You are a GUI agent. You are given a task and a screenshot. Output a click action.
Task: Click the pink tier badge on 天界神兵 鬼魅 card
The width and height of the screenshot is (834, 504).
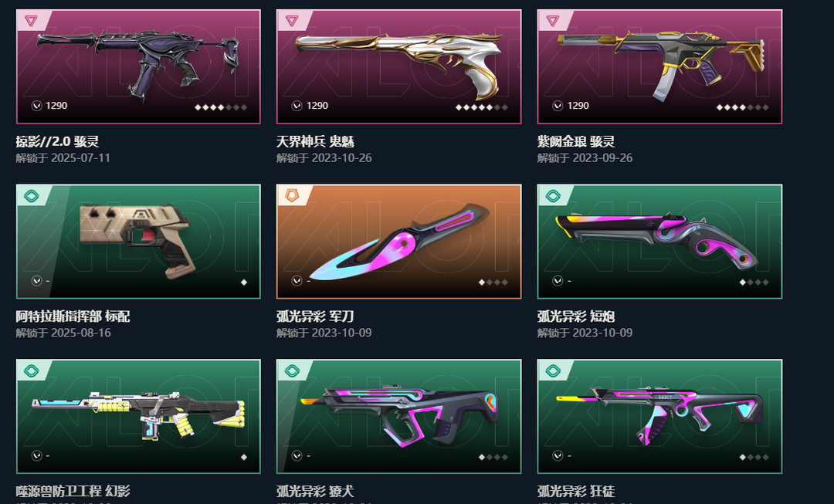coord(291,21)
